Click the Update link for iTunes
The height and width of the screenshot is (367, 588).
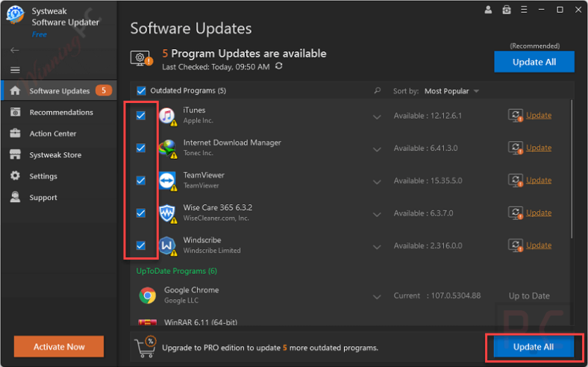coord(539,115)
